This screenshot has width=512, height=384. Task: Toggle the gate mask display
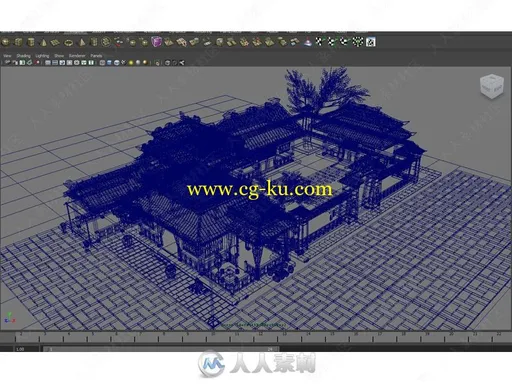69,63
